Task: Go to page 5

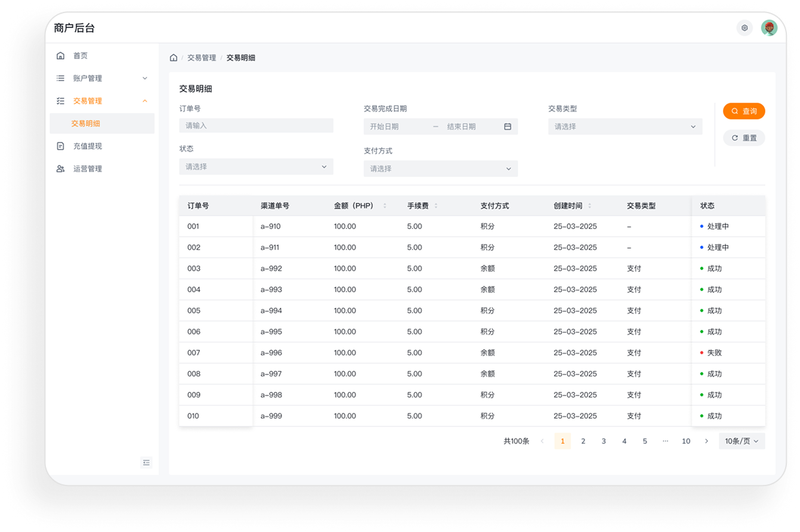Action: (x=645, y=441)
